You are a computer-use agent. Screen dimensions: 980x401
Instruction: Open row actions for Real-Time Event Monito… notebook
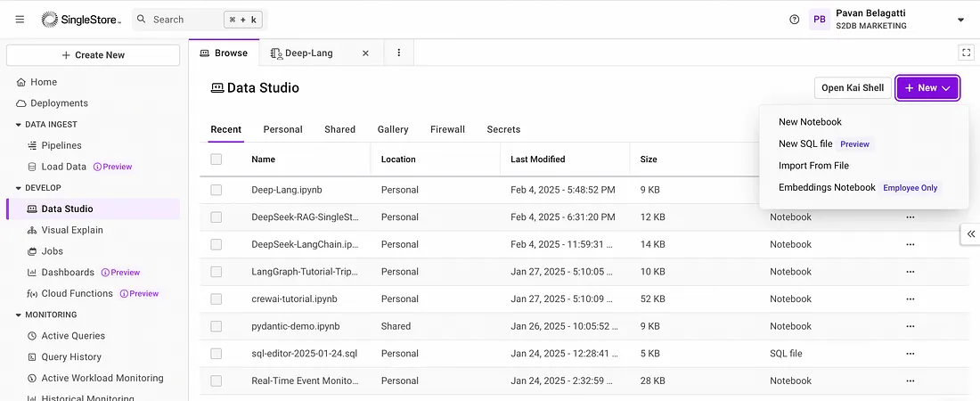pos(910,381)
